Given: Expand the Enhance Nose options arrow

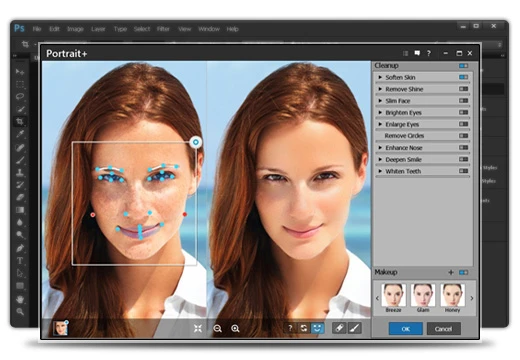Looking at the screenshot, I should click(x=380, y=147).
